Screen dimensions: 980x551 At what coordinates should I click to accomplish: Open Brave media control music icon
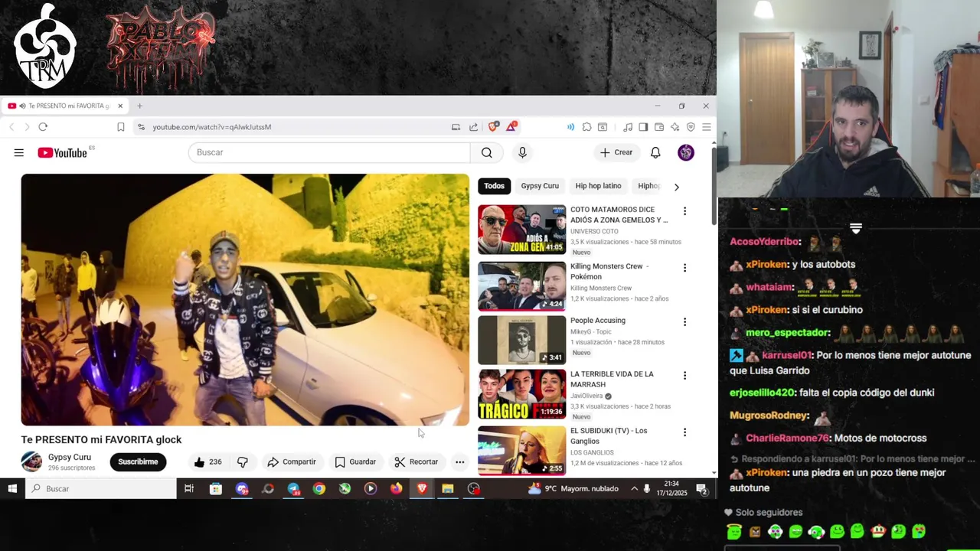point(628,127)
